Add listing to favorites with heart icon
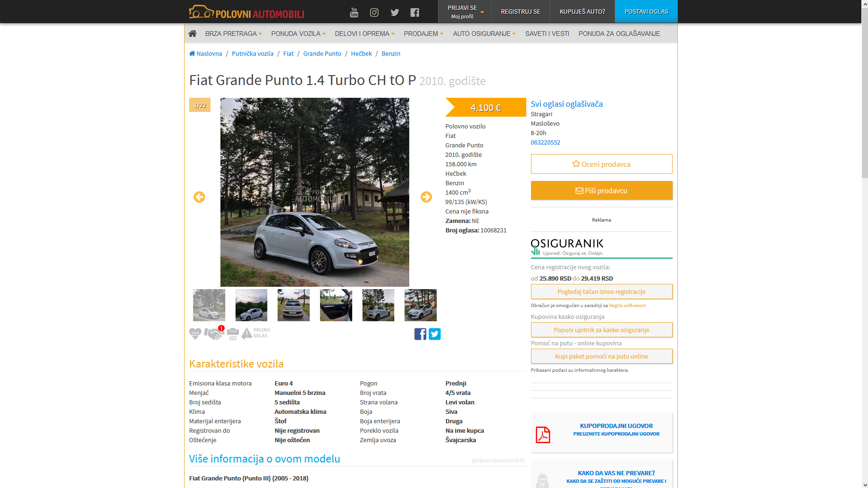Image resolution: width=868 pixels, height=488 pixels. (195, 334)
